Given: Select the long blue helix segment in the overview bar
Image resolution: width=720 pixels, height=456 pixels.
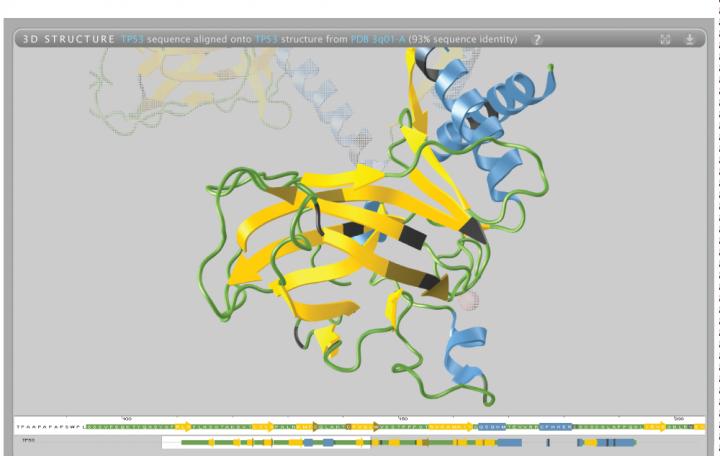Looking at the screenshot, I should 509,443.
